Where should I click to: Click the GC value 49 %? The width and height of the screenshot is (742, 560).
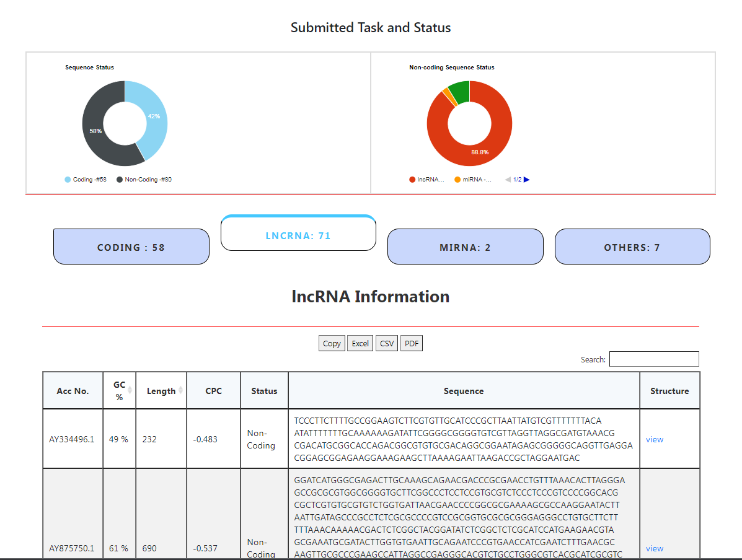(x=118, y=439)
